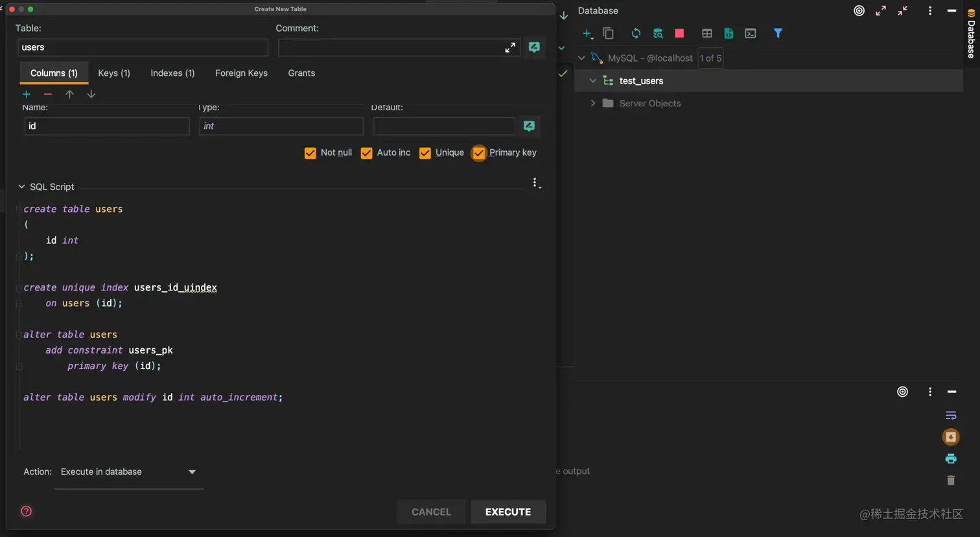
Task: Click scroll to end icon in output
Action: click(951, 437)
